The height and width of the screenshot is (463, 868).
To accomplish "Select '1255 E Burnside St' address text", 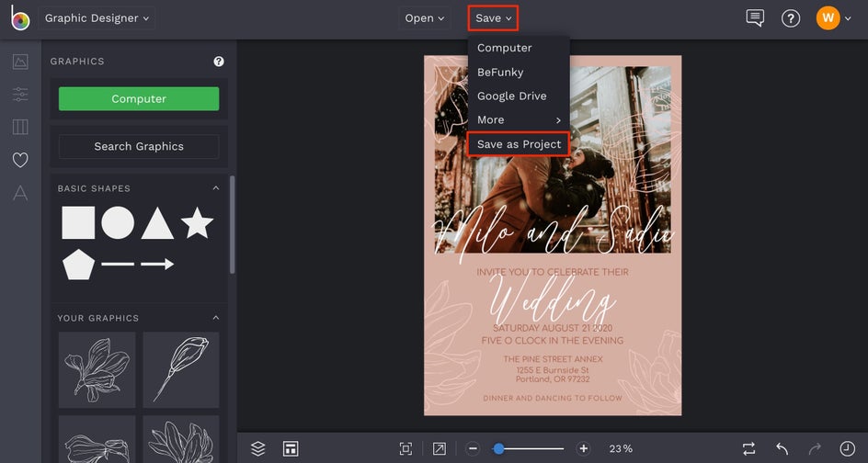I will (x=553, y=370).
